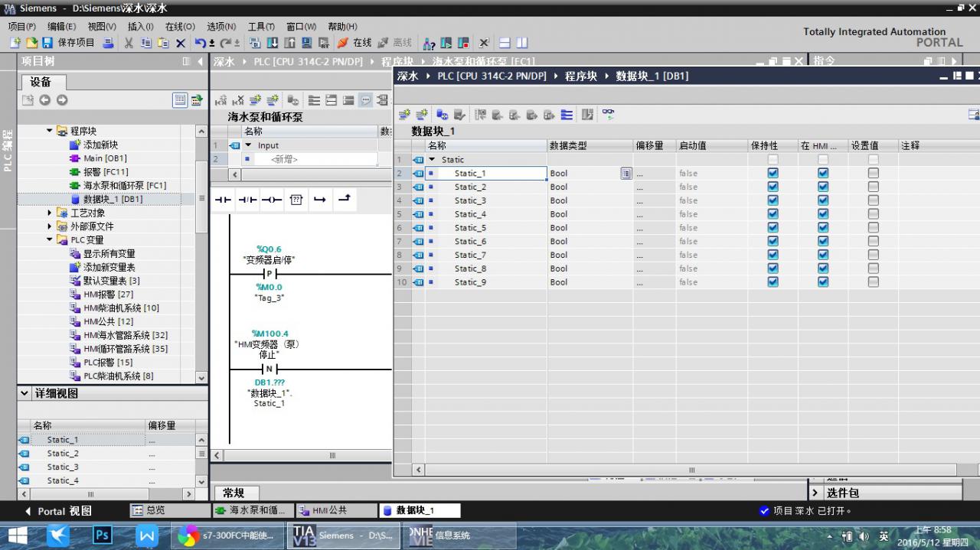The width and height of the screenshot is (980, 550).
Task: Click the undo arrow icon
Action: (x=200, y=43)
